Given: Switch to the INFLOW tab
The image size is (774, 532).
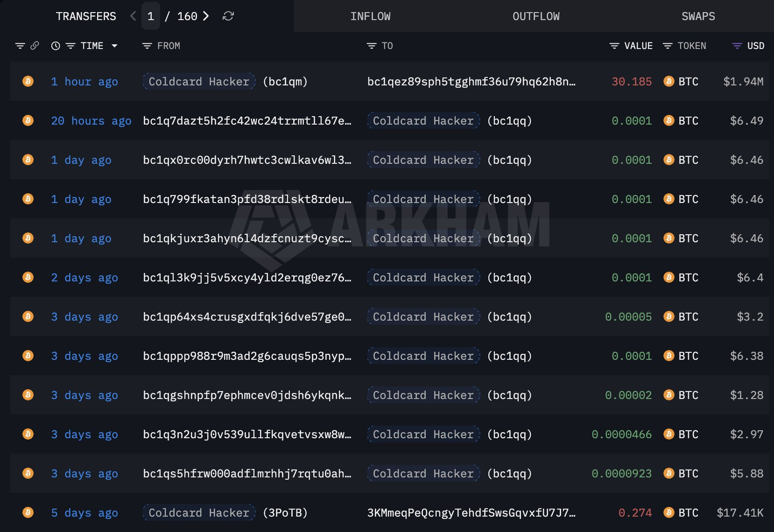Looking at the screenshot, I should click(371, 16).
